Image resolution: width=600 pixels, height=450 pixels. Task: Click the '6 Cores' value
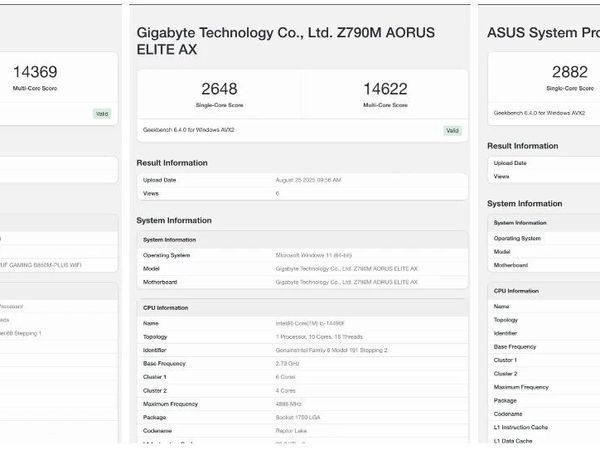coord(285,377)
